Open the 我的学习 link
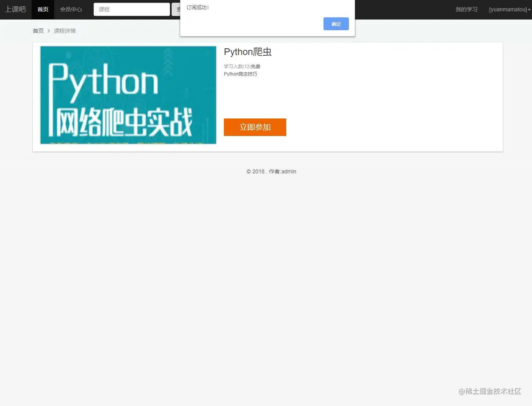Screen dimensions: 532x406 (x=466, y=9)
